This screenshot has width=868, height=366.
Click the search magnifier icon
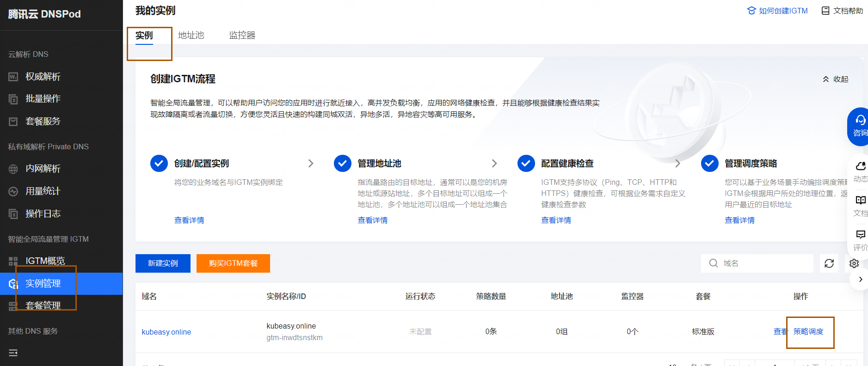tap(714, 263)
